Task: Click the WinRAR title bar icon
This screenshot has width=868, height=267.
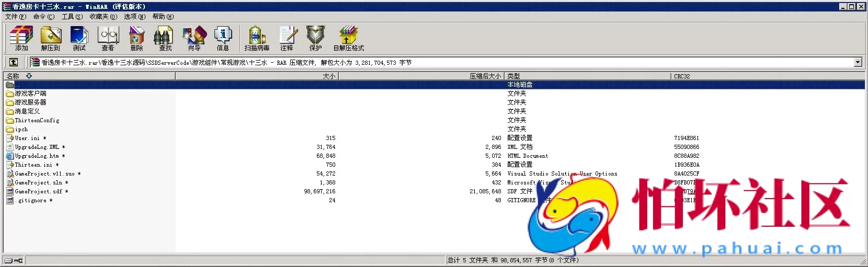Action: pyautogui.click(x=7, y=7)
